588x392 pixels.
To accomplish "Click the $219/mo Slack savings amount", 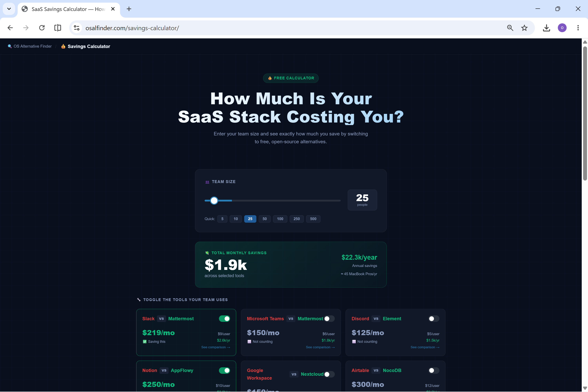I will (159, 332).
